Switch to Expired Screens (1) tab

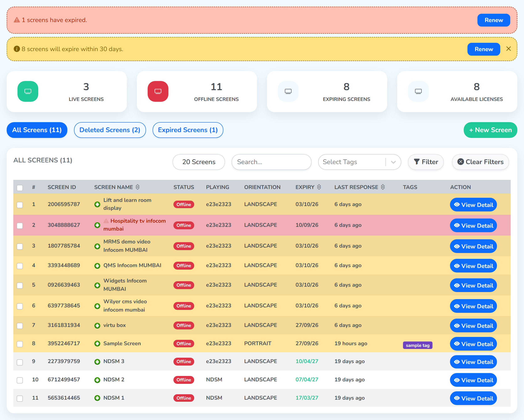(188, 130)
